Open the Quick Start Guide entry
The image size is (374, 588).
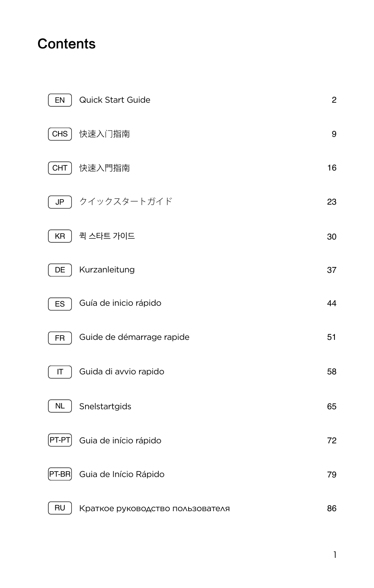click(x=115, y=100)
